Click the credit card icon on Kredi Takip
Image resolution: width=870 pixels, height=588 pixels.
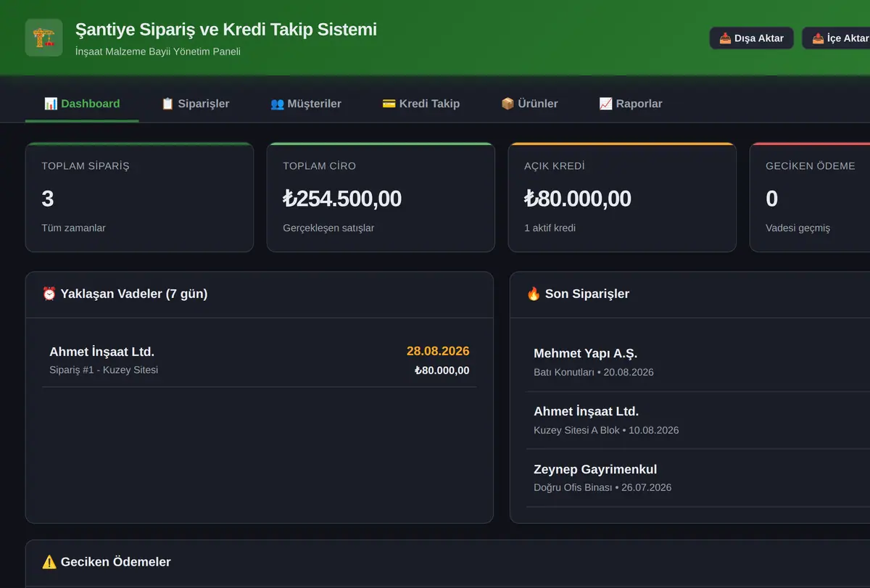coord(389,104)
